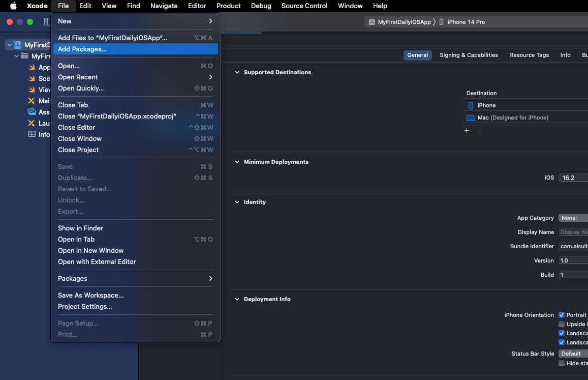Screen dimensions: 588x380
Task: Open the Debug menu
Action: [261, 6]
